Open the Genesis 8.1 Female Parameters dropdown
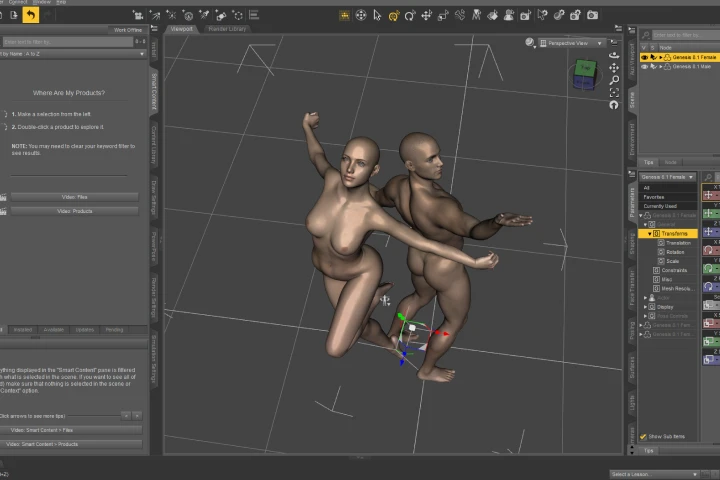Image resolution: width=720 pixels, height=480 pixels. click(667, 177)
